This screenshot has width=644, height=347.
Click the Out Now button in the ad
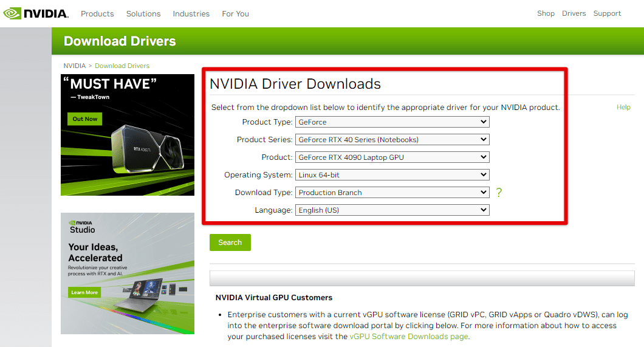pos(84,119)
